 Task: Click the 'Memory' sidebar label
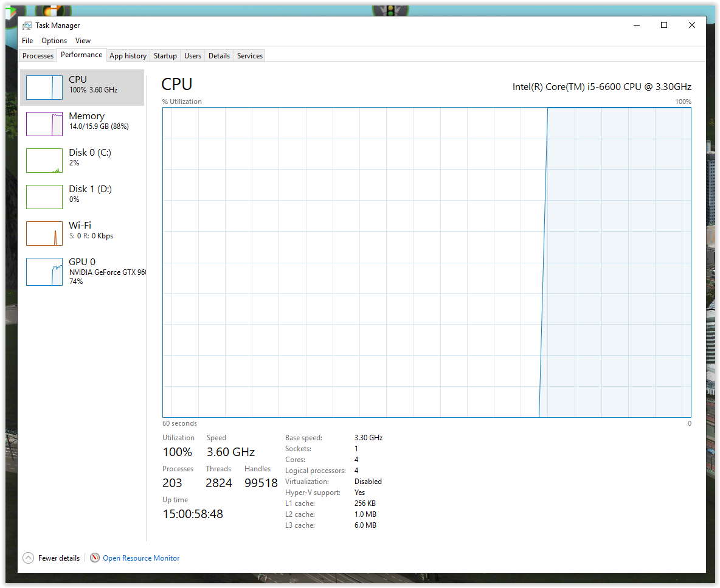pyautogui.click(x=87, y=116)
